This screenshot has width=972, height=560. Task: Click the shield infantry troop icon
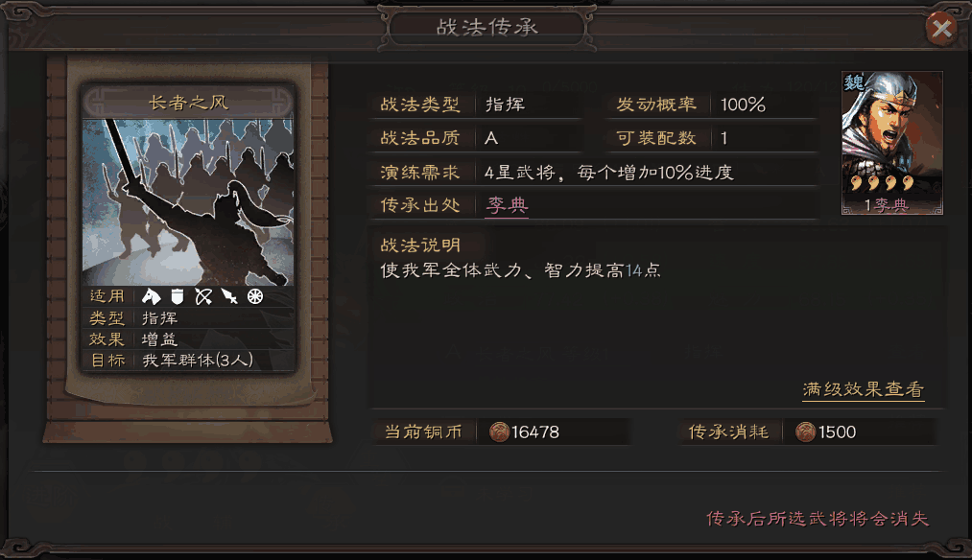(178, 296)
